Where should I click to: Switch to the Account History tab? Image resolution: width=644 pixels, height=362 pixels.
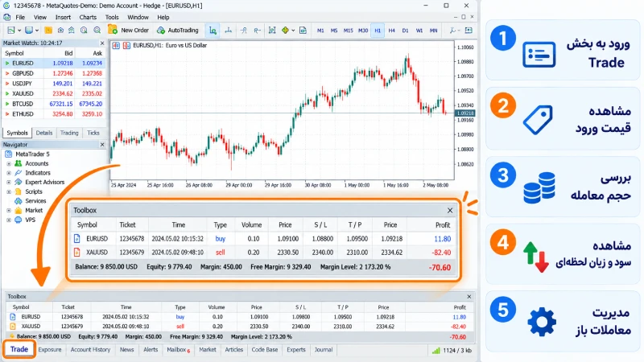click(90, 350)
